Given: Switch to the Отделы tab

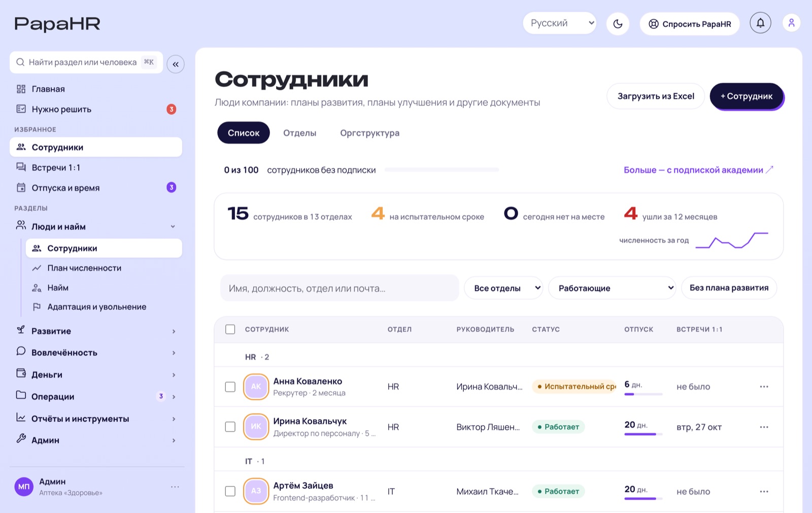Looking at the screenshot, I should (299, 132).
